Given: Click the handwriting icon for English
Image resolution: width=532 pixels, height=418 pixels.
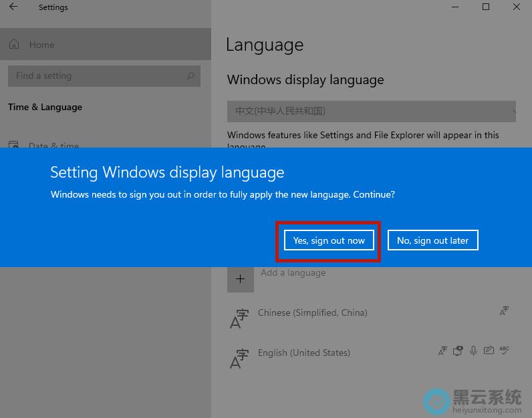Looking at the screenshot, I should click(489, 351).
